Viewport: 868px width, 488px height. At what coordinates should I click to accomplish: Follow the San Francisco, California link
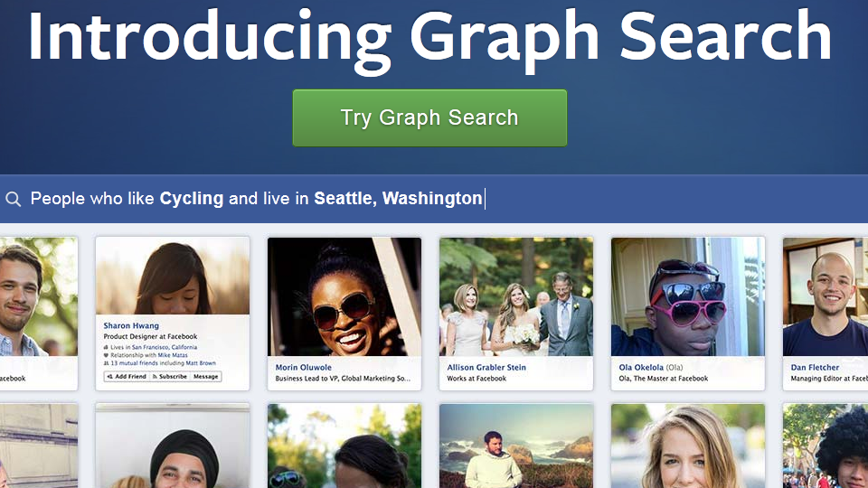point(165,347)
